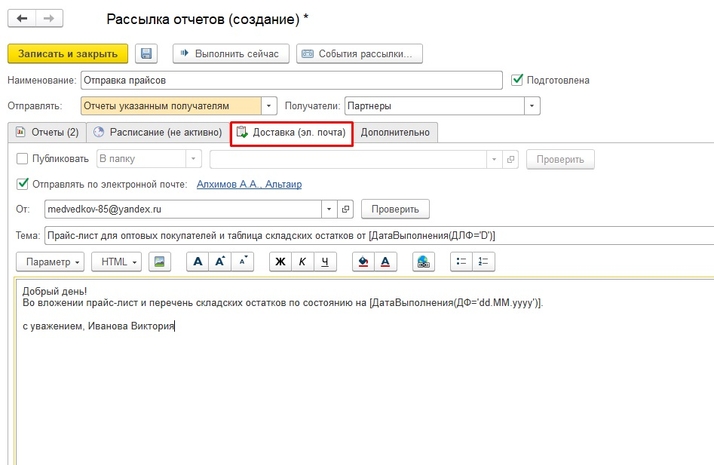Toggle italic (К) formatting

pos(302,262)
